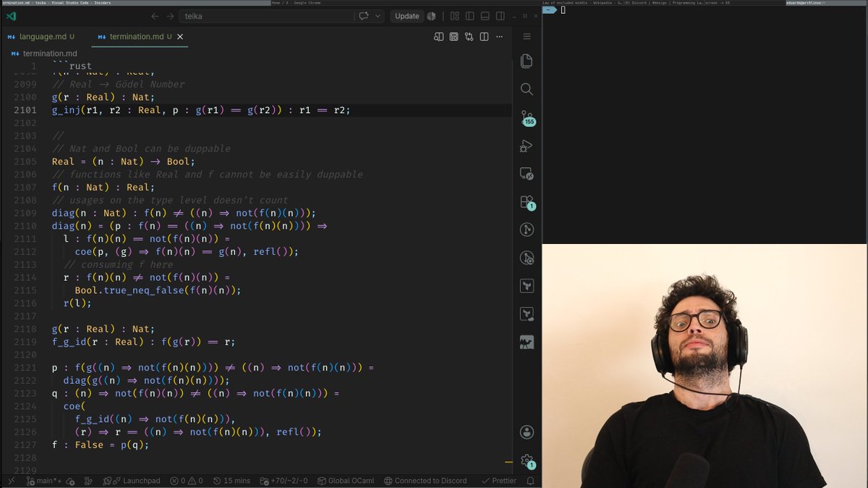Click the +70/~2/-0 changes indicator
This screenshot has width=868, height=488.
click(x=283, y=481)
